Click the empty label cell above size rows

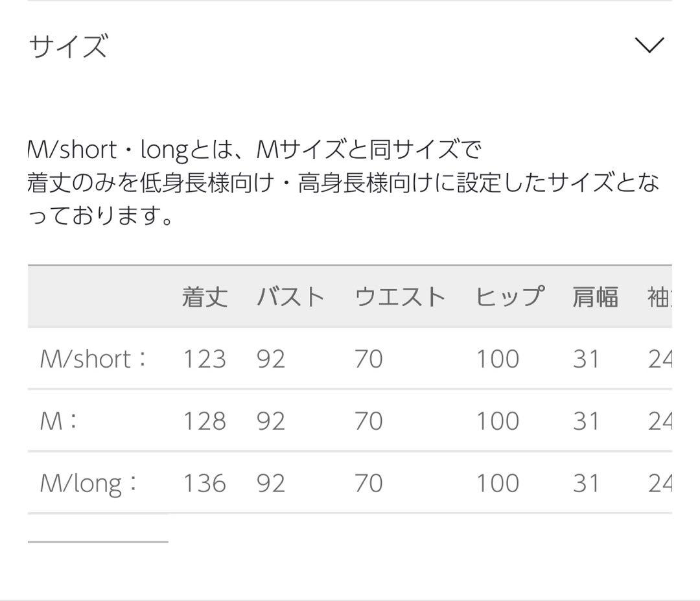97,296
